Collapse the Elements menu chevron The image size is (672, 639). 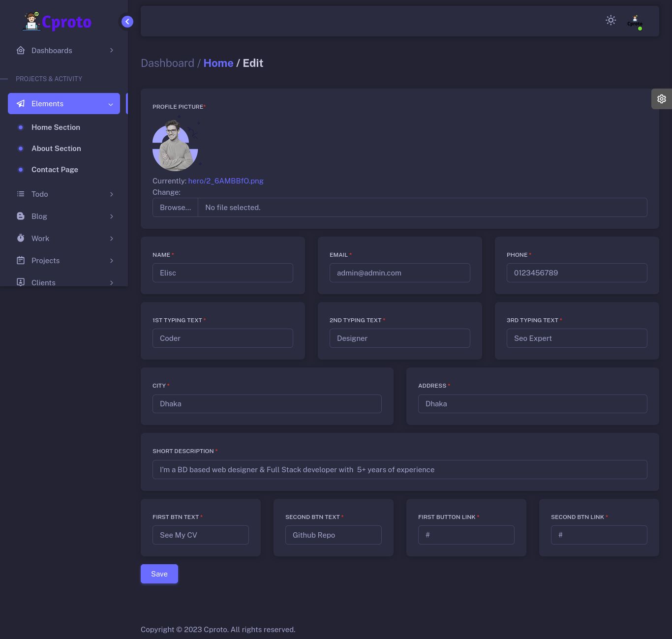[x=111, y=104]
